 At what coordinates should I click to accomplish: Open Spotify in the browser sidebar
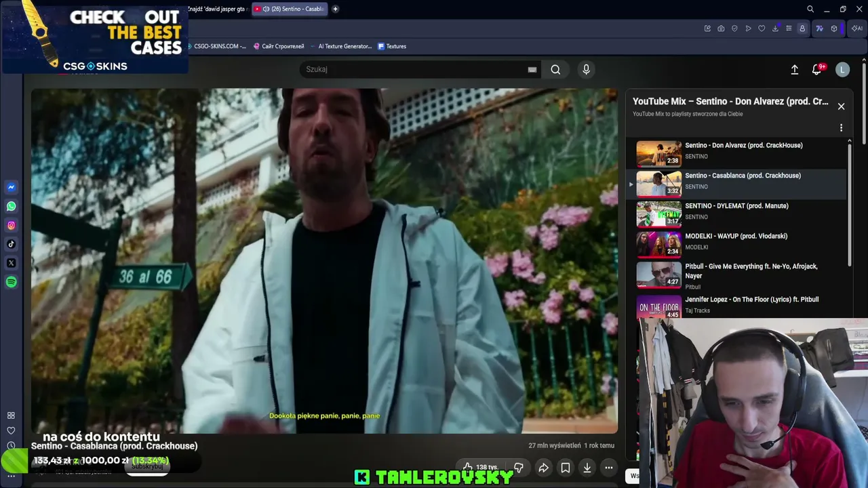12,282
